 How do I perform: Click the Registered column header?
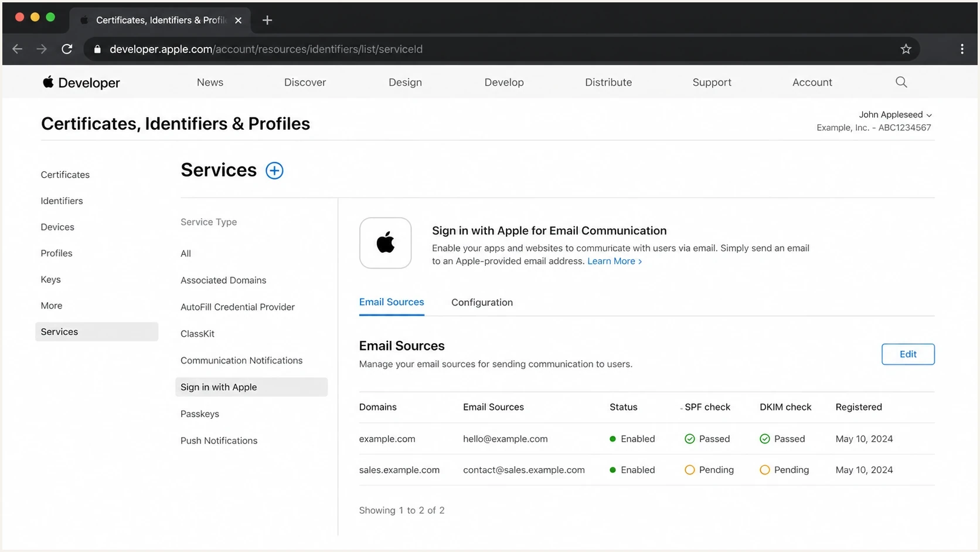pyautogui.click(x=859, y=407)
